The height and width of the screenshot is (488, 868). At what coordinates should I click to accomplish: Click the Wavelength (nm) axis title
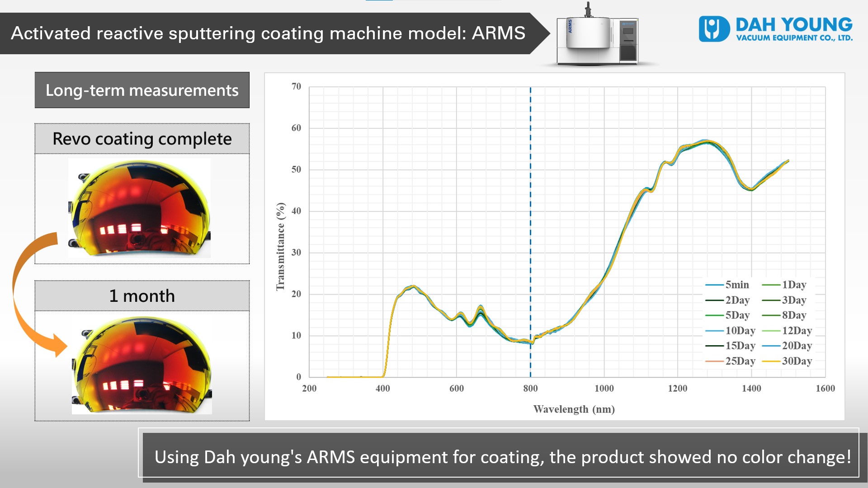[x=574, y=409]
